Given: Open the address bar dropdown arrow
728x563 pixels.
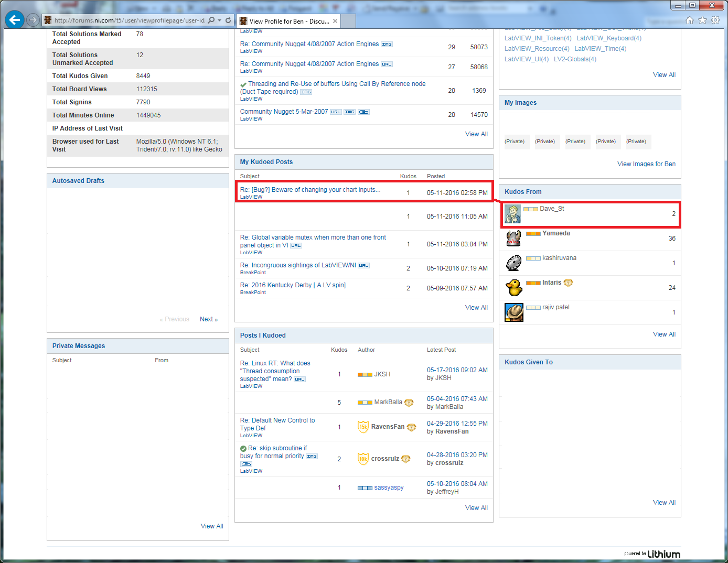Looking at the screenshot, I should tap(220, 20).
